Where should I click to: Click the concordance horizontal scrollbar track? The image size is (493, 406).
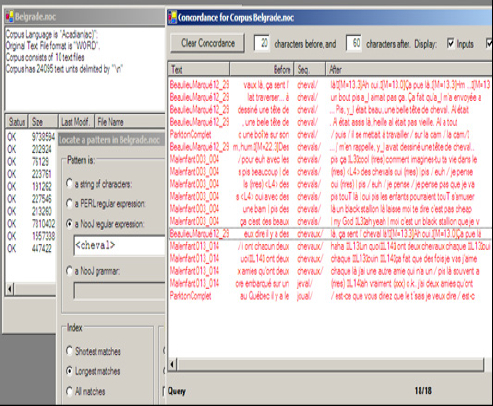click(x=330, y=365)
